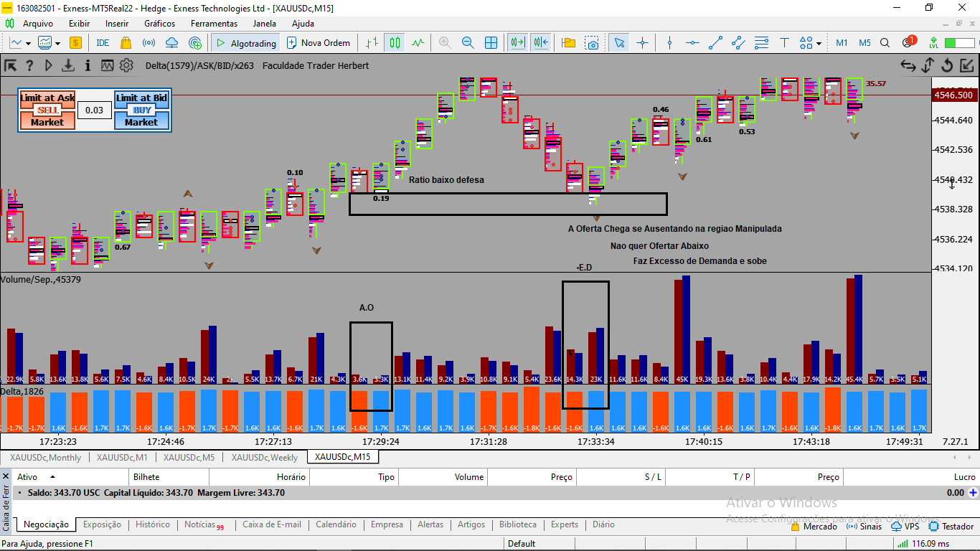Image resolution: width=980 pixels, height=551 pixels.
Task: Open the indicator settings gear icon
Action: [x=126, y=65]
